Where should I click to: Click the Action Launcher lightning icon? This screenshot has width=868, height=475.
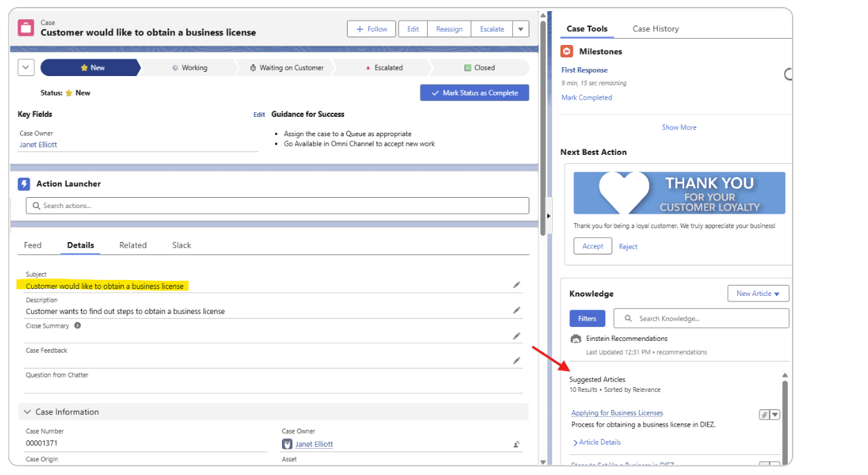tap(24, 184)
